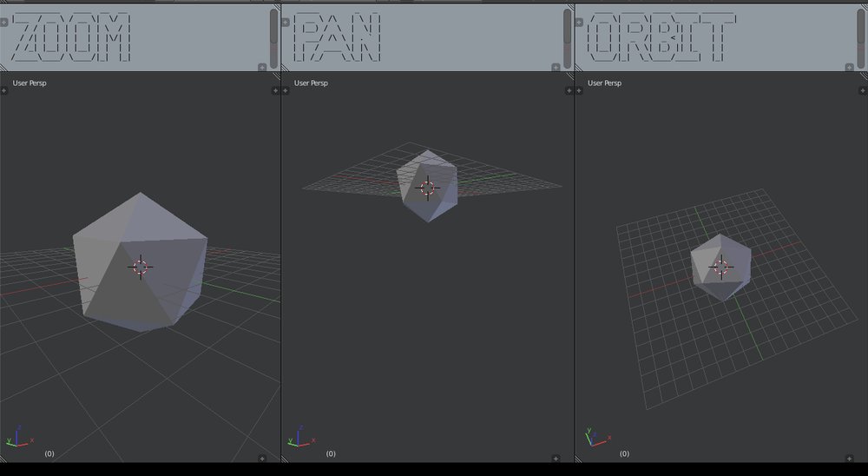Click 'User Persp' label in ORBIT viewport
This screenshot has width=868, height=476.
(604, 83)
